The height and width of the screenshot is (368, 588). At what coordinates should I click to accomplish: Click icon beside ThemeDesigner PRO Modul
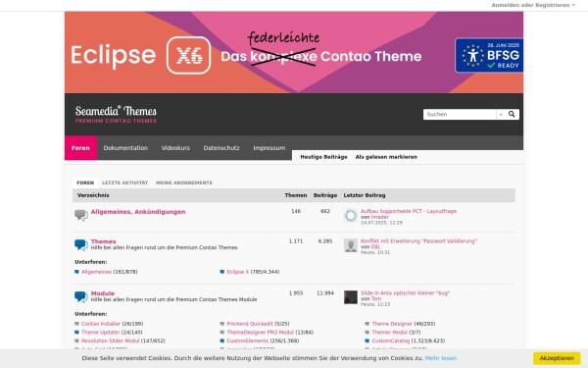[x=222, y=333]
